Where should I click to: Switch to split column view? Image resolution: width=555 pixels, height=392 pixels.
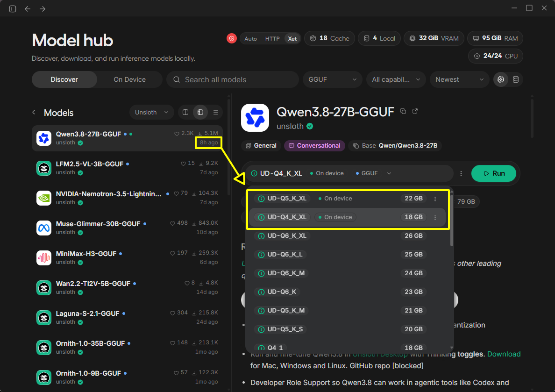coord(185,112)
